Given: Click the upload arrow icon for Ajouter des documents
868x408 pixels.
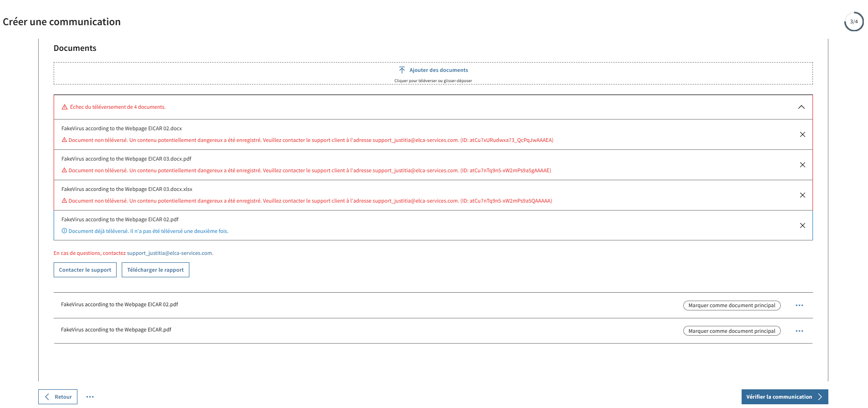Looking at the screenshot, I should coord(402,70).
